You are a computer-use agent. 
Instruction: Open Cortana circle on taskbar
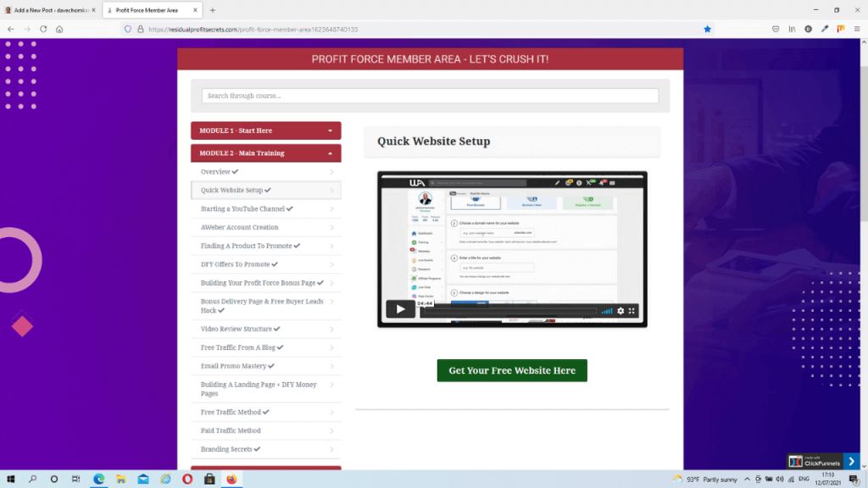pyautogui.click(x=53, y=480)
